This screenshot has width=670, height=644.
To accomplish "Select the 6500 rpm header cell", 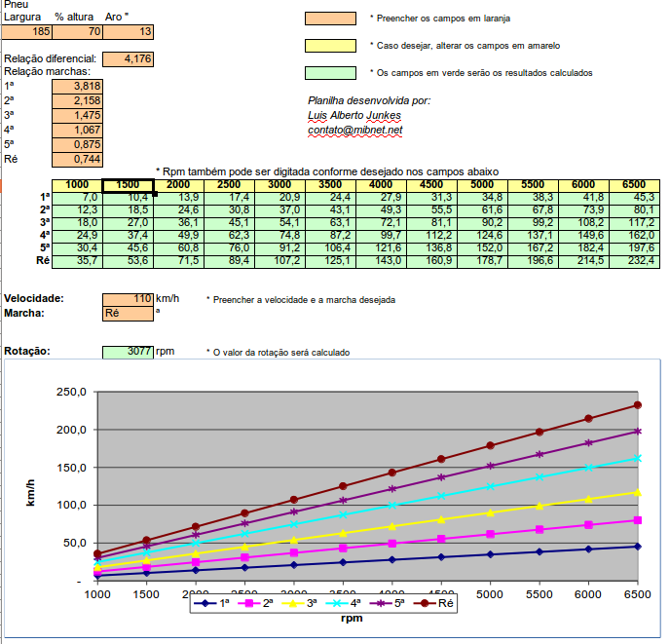I will pyautogui.click(x=634, y=185).
